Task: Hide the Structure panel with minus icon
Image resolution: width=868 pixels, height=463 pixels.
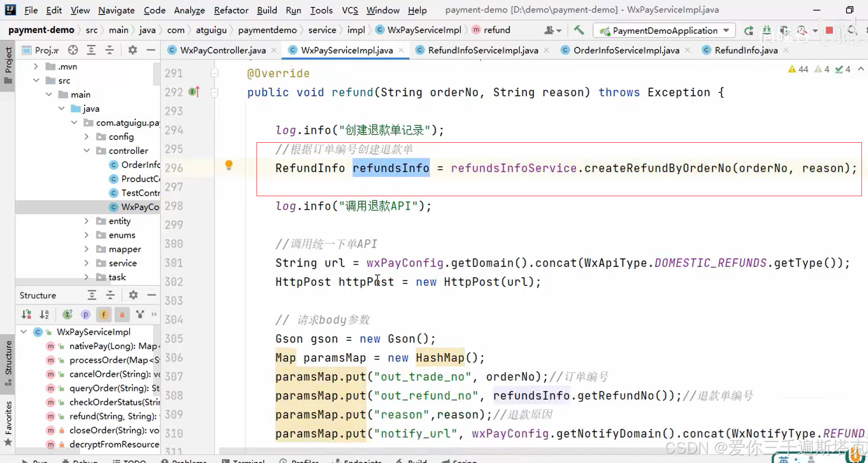Action: pyautogui.click(x=151, y=295)
